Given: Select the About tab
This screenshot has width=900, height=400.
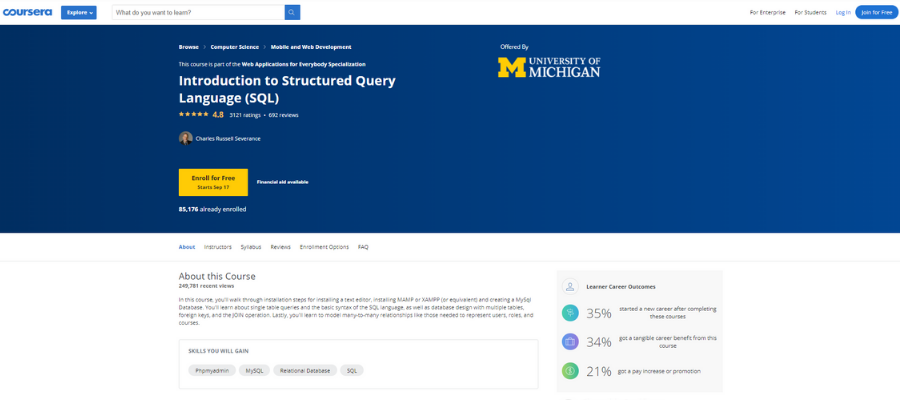Looking at the screenshot, I should (187, 247).
